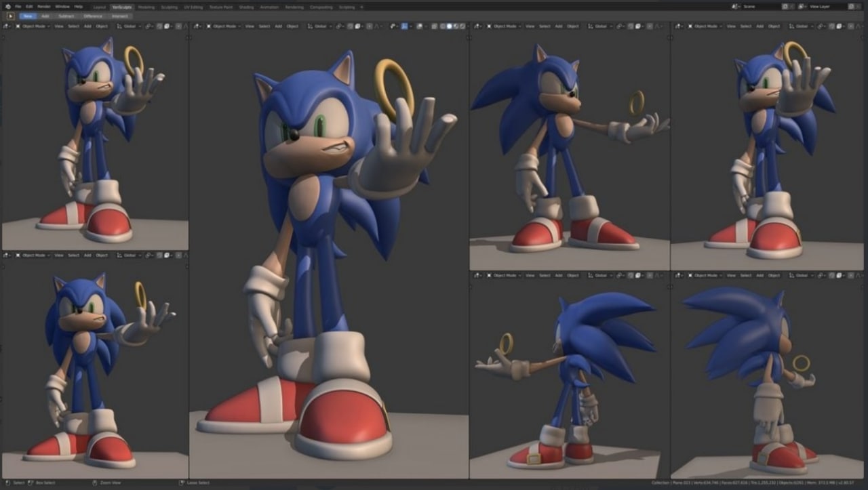The height and width of the screenshot is (490, 868).
Task: Switch to the Compositing workspace tab
Action: [321, 7]
